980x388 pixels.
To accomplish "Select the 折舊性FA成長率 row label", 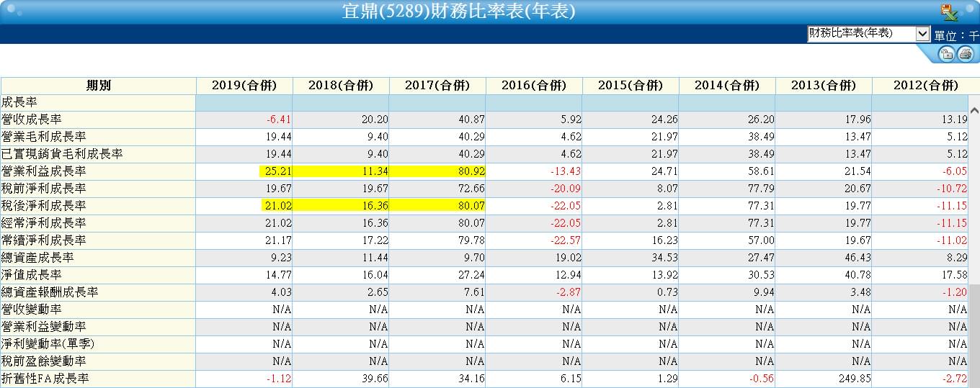I will (45, 379).
